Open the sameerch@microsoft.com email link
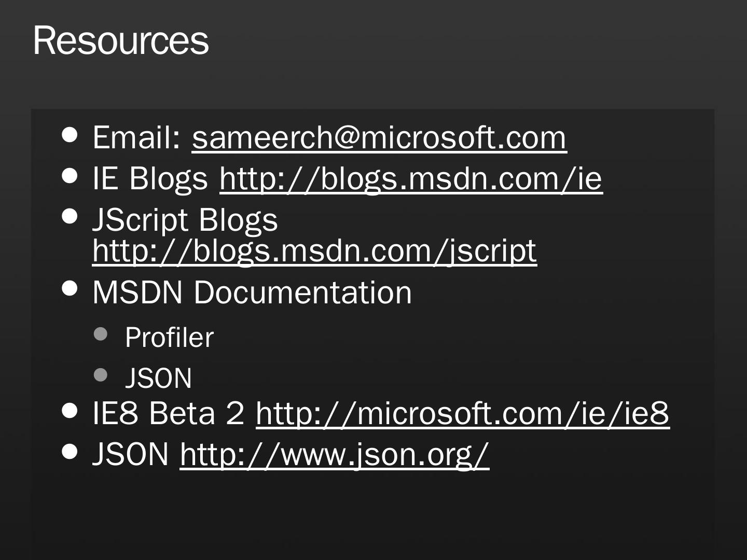This screenshot has width=747, height=560. click(x=379, y=138)
